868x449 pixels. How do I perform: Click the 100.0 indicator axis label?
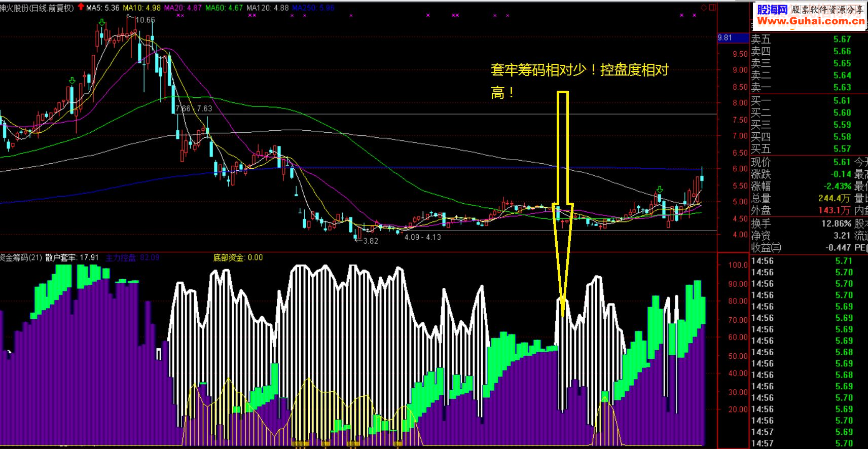738,265
